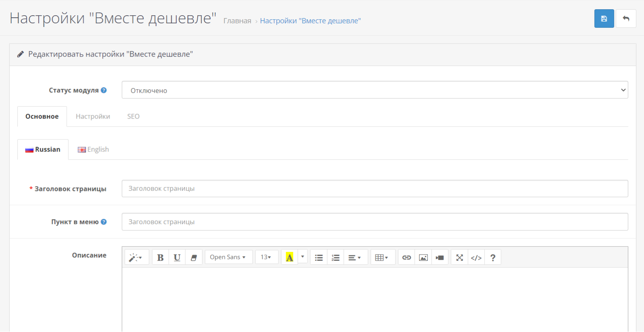Switch to code view
This screenshot has height=332, width=644.
[x=476, y=258]
